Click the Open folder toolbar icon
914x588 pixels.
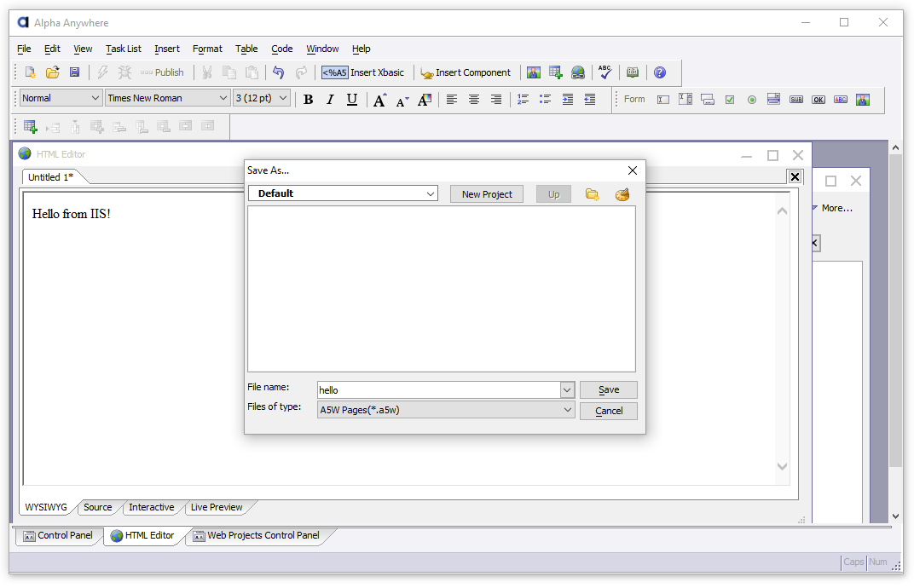click(x=53, y=72)
